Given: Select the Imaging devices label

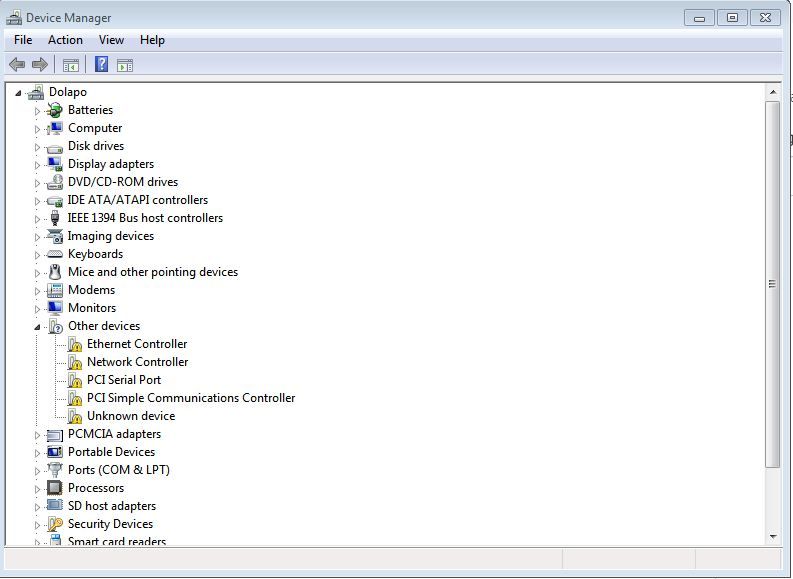Looking at the screenshot, I should tap(111, 236).
